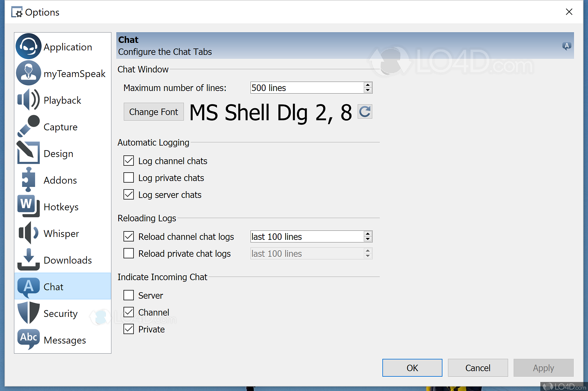
Task: Select the Whisper speaker icon
Action: [28, 233]
